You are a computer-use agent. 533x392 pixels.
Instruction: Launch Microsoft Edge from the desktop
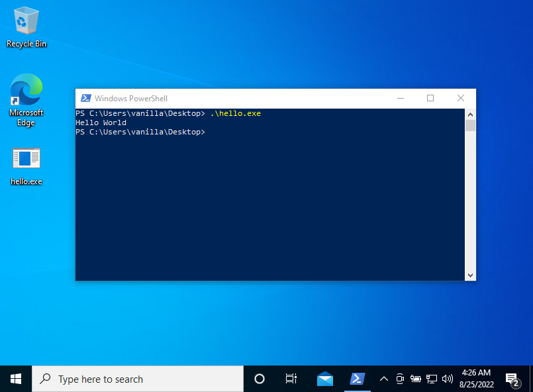point(26,93)
